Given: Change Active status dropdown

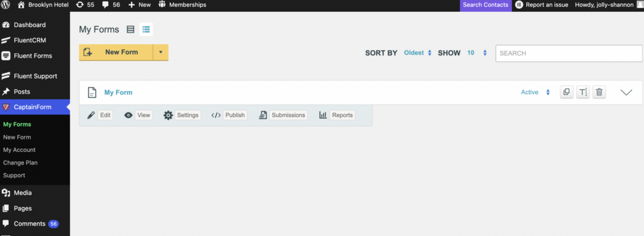Looking at the screenshot, I should (x=535, y=92).
